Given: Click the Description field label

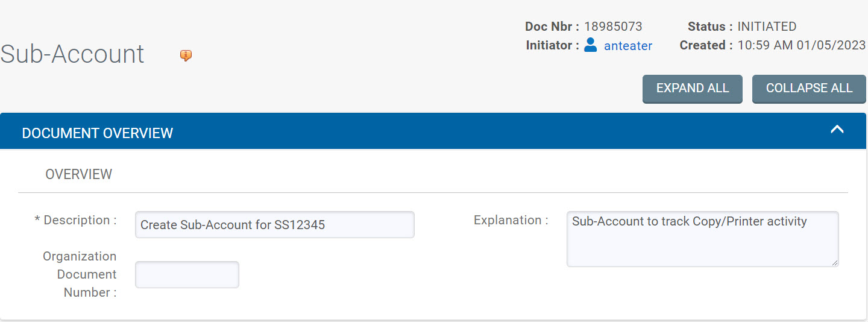Looking at the screenshot, I should click(76, 220).
